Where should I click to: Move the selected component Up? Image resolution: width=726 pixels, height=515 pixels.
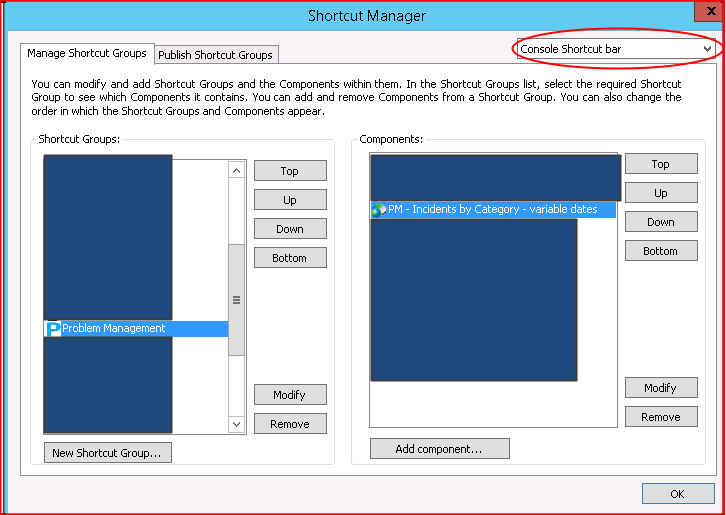click(x=661, y=193)
